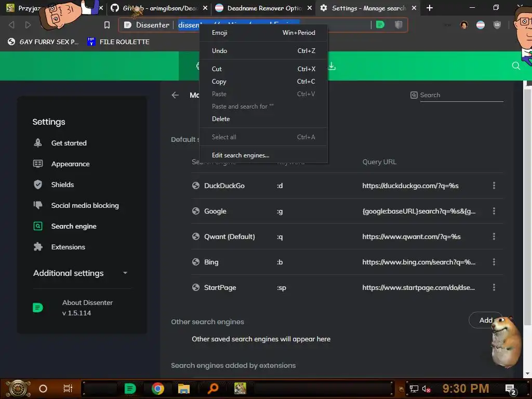Click the 9:30 PM clock
Screen dimensions: 532x399
[465, 389]
